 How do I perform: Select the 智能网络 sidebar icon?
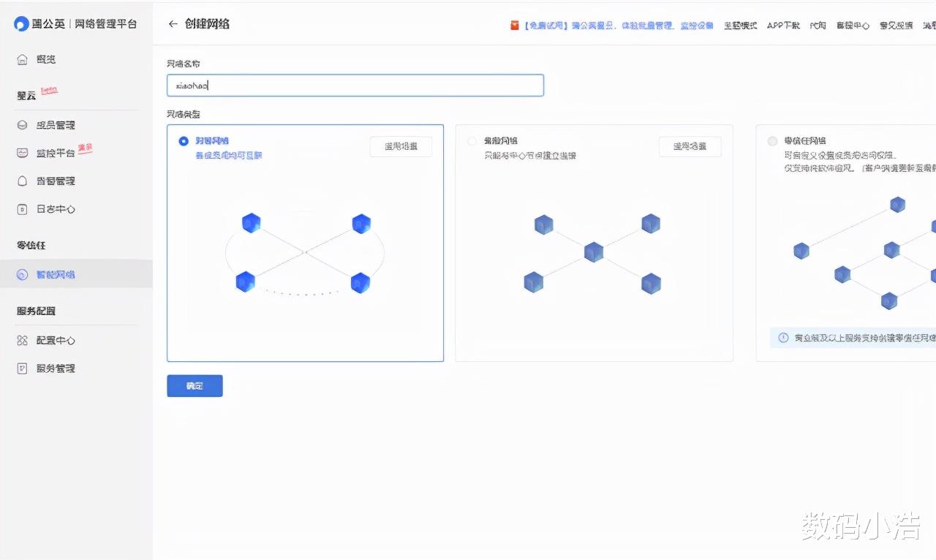click(22, 275)
